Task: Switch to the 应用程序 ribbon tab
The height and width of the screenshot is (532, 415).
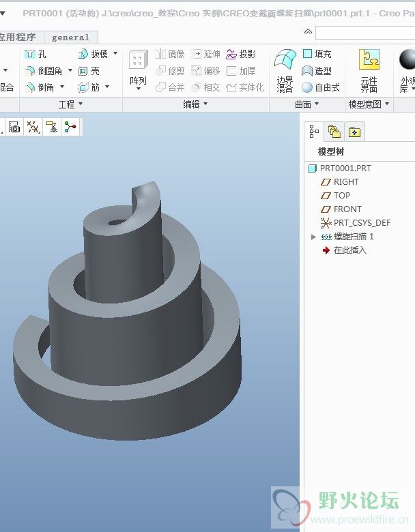Action: pyautogui.click(x=18, y=37)
